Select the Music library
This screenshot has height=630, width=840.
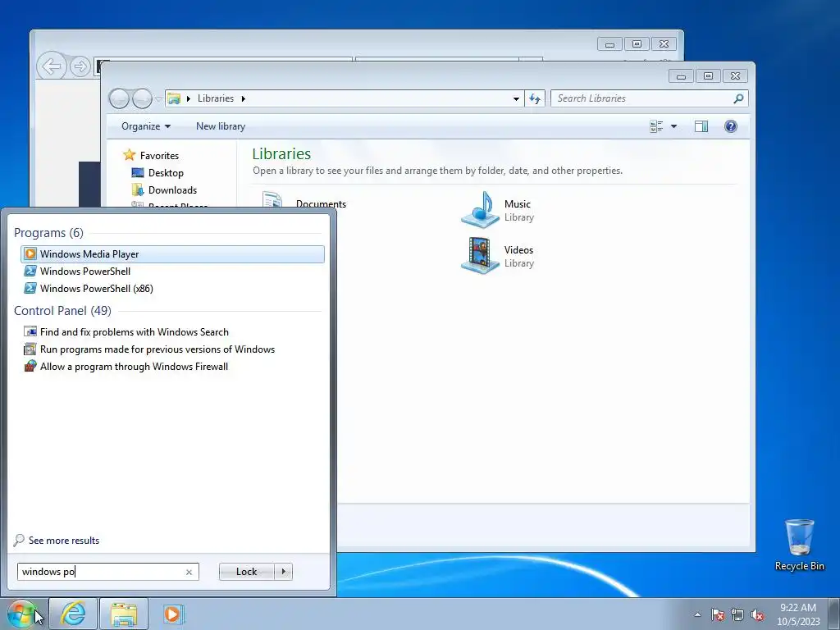498,209
